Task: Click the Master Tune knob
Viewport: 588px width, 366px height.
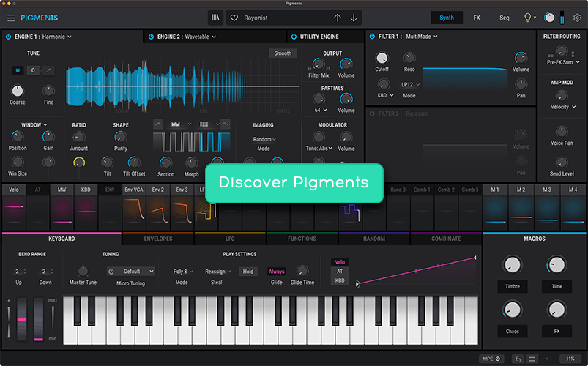Action: (x=83, y=271)
